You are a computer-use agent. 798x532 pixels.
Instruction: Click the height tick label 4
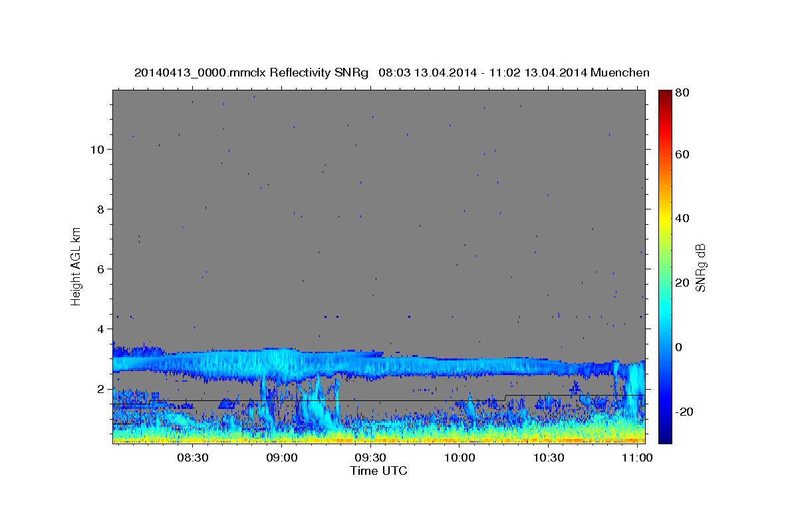(100, 329)
